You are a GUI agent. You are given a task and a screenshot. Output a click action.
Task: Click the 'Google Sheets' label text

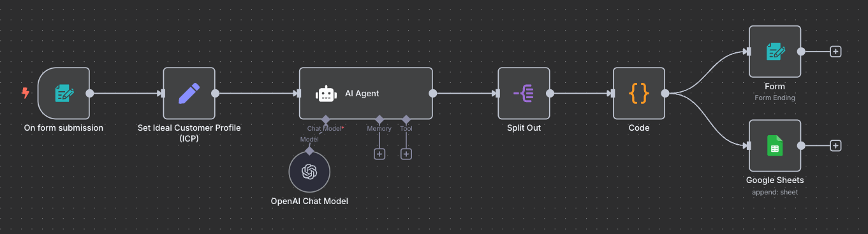pyautogui.click(x=775, y=180)
